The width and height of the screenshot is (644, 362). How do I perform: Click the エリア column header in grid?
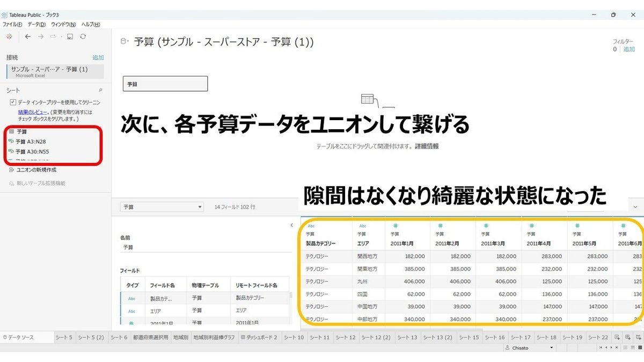pos(363,243)
